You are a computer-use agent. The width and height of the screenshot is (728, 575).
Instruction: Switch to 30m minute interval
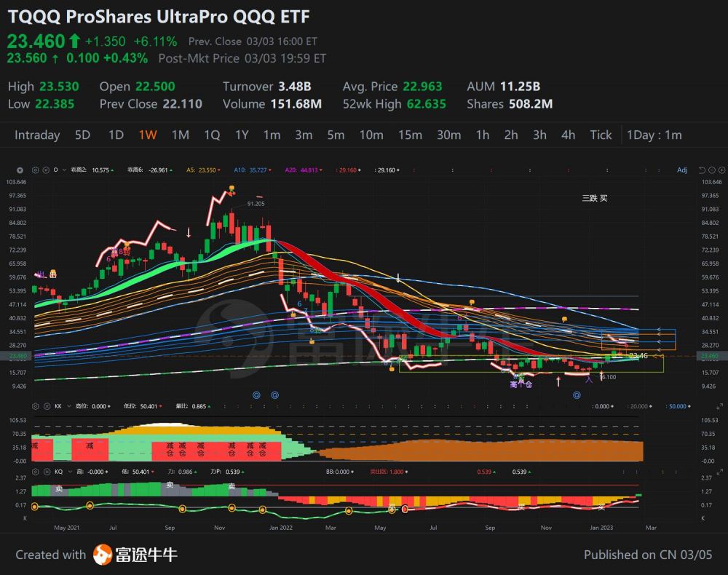pyautogui.click(x=448, y=135)
